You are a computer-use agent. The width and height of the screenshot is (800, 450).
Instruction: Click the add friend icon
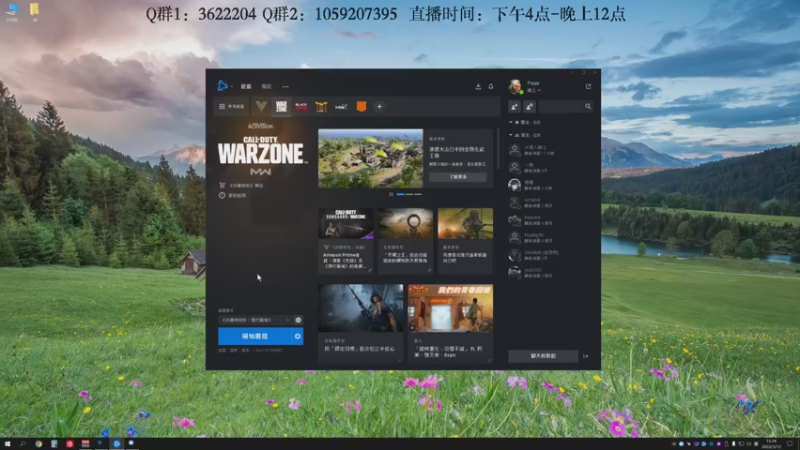click(514, 107)
